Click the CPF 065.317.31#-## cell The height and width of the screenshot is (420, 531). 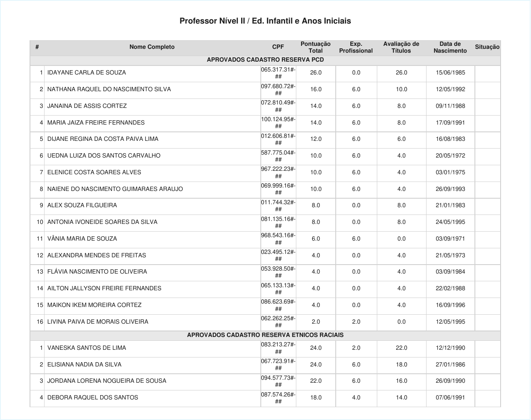278,73
